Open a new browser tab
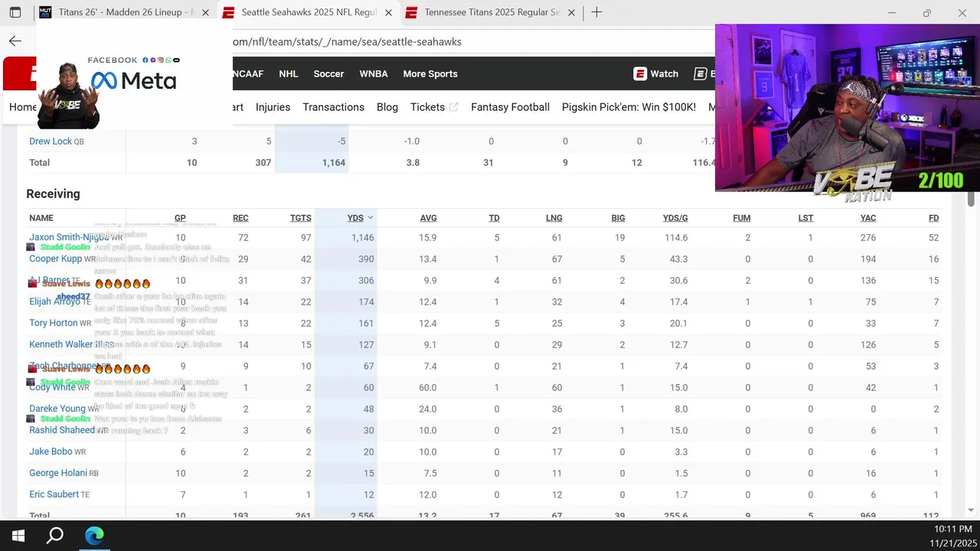This screenshot has height=551, width=980. click(x=596, y=12)
